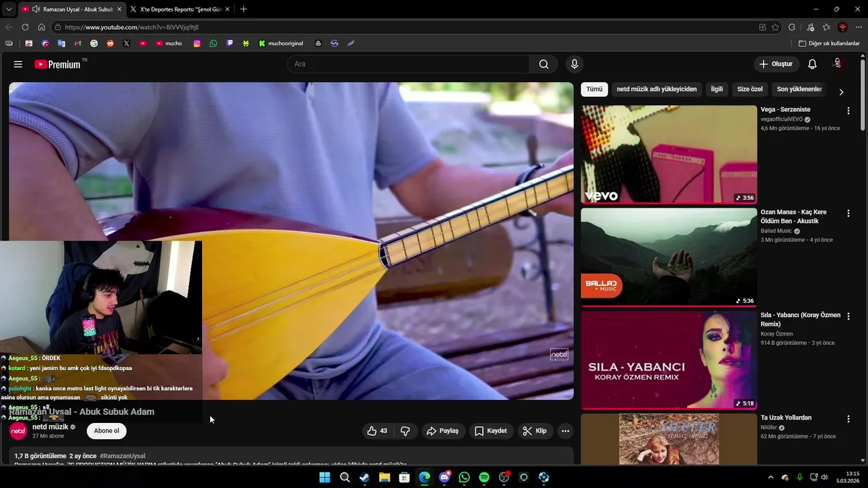Screen dimensions: 868x488
Task: Add page to favorites with the star icon
Action: 775,27
